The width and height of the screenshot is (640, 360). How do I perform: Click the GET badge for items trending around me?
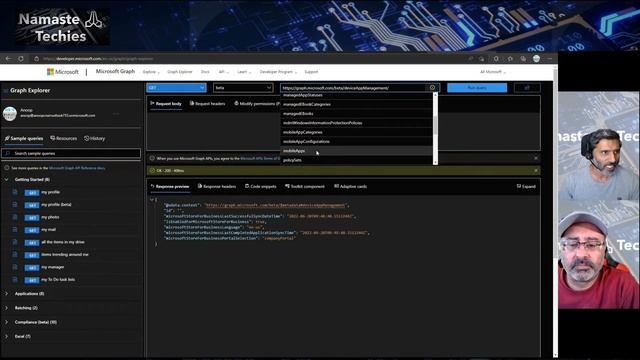pos(32,255)
